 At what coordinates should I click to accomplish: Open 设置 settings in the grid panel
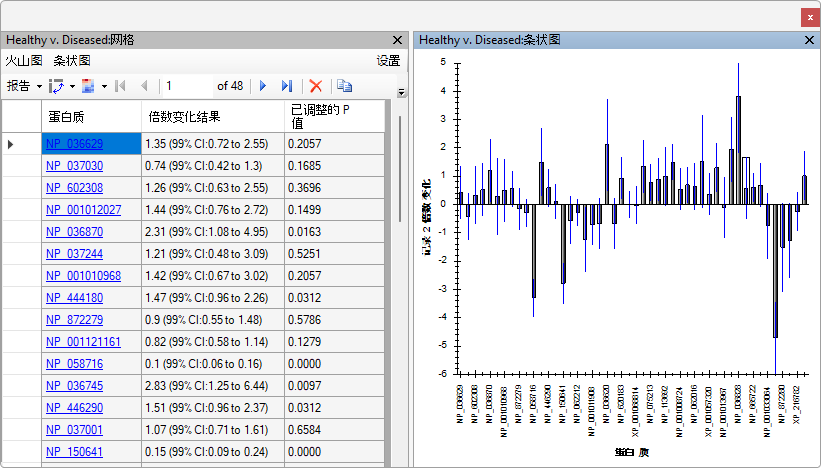tap(388, 61)
